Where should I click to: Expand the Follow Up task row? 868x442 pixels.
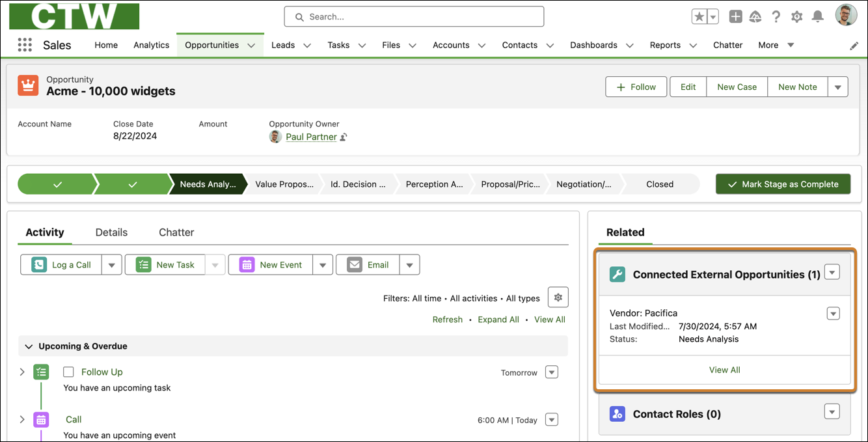pyautogui.click(x=22, y=372)
